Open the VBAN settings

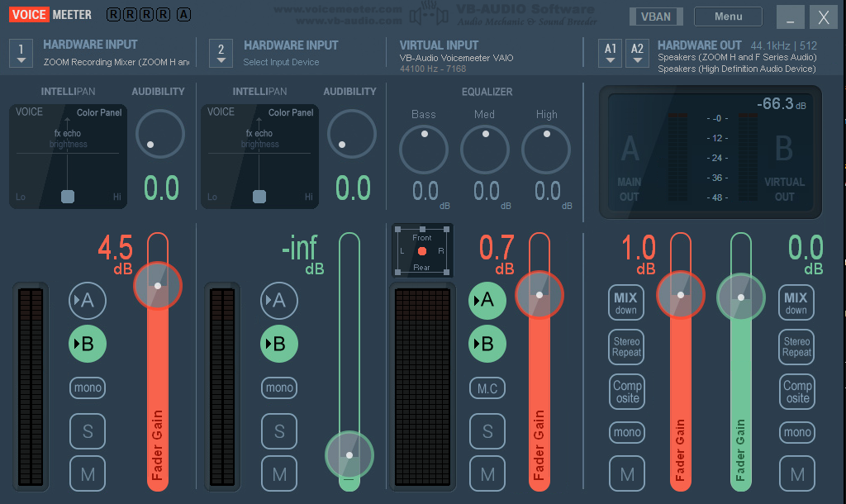[x=656, y=17]
